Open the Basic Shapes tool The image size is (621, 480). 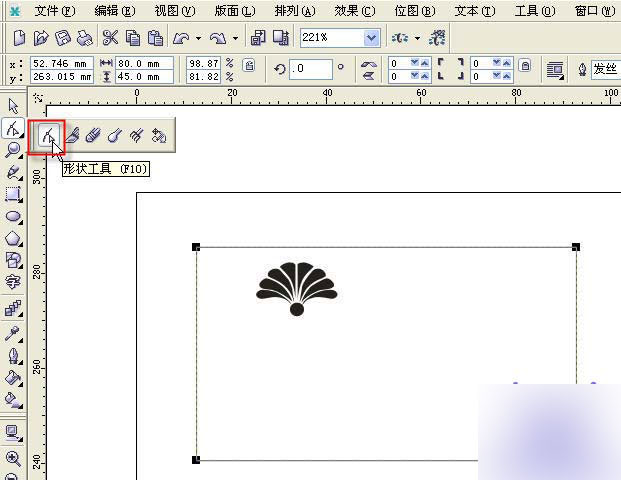pos(13,260)
